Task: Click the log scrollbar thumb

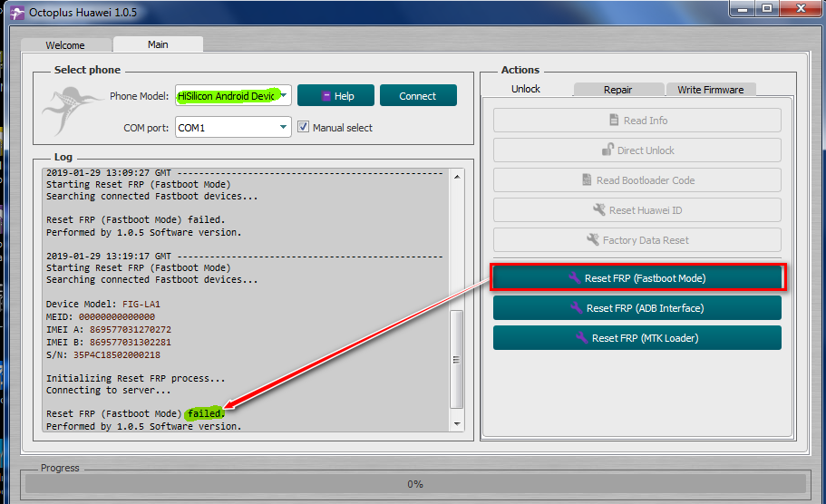Action: 456,360
